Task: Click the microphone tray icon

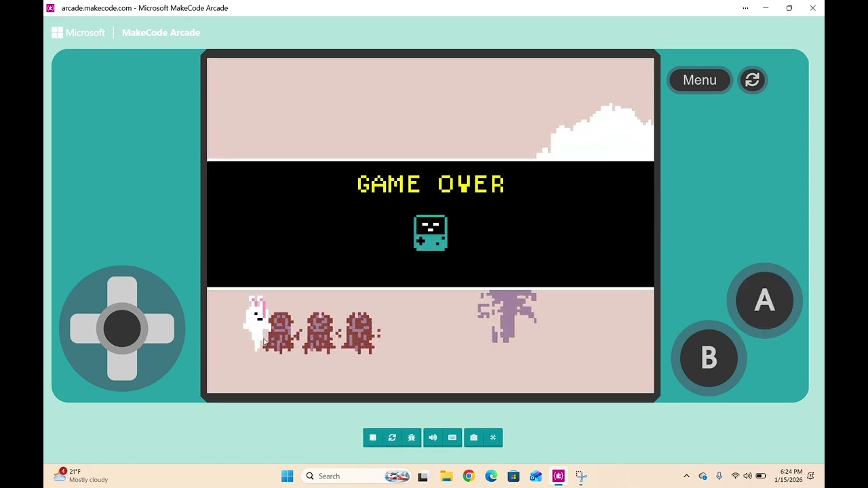Action: (x=719, y=476)
